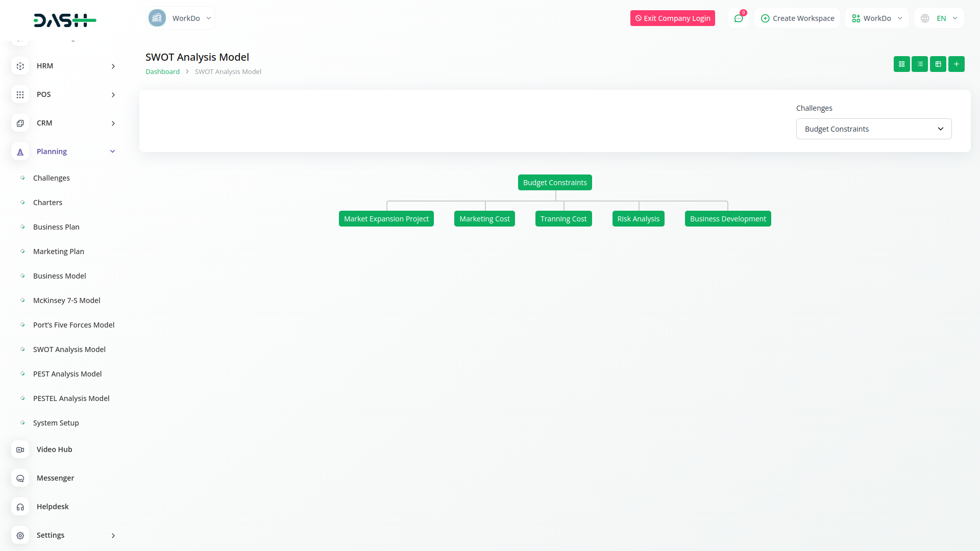The width and height of the screenshot is (980, 551).
Task: Go to McKinsey 7-S Model page
Action: click(66, 300)
